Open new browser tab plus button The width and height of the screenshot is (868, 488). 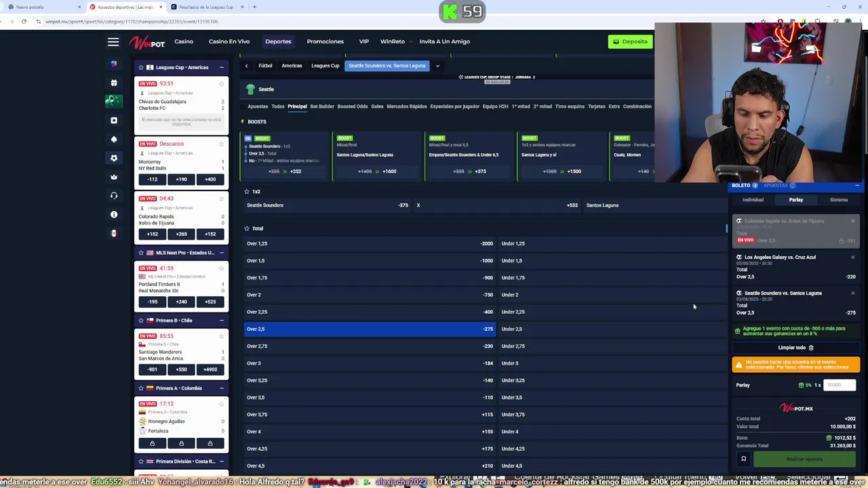tap(254, 7)
